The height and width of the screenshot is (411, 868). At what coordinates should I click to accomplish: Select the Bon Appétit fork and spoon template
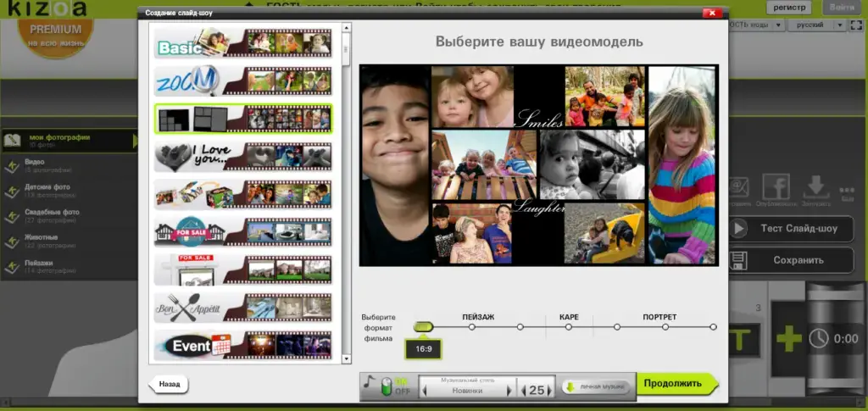tap(243, 308)
